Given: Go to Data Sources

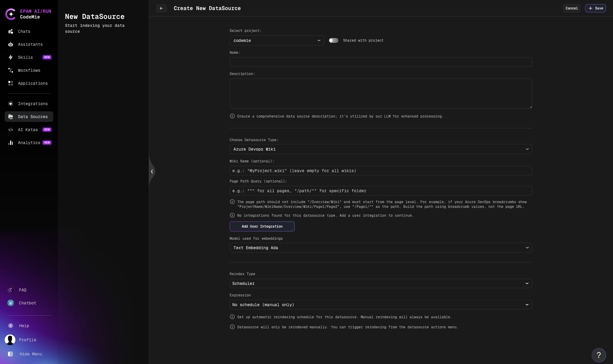Looking at the screenshot, I should (29, 117).
